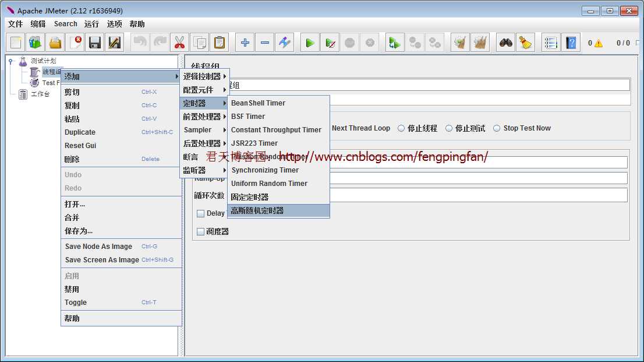Click 剪切 in the context menu
Viewport: 644px width, 362px height.
click(121, 92)
